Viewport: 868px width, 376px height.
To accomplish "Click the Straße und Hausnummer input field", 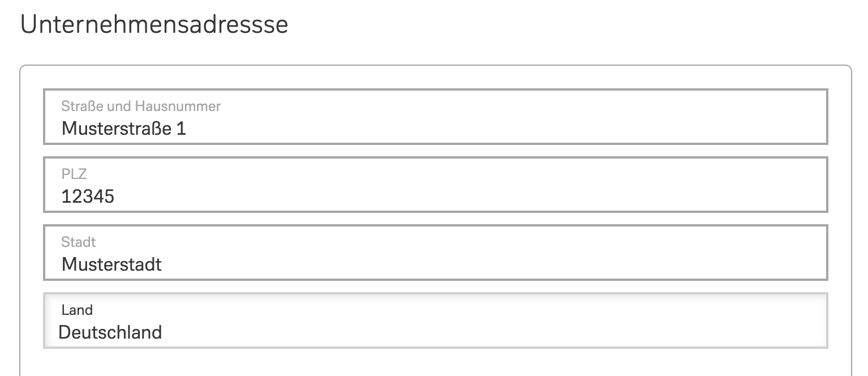I will pos(435,117).
